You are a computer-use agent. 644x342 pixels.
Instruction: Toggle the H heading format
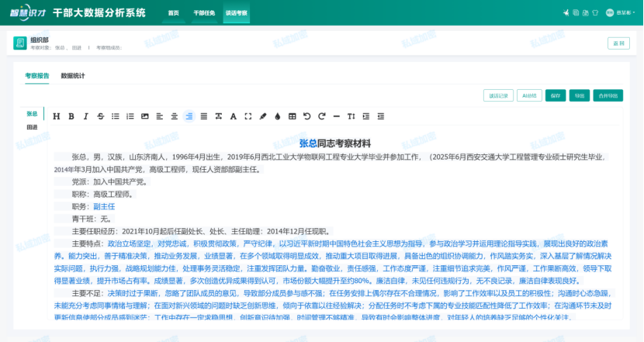point(56,116)
